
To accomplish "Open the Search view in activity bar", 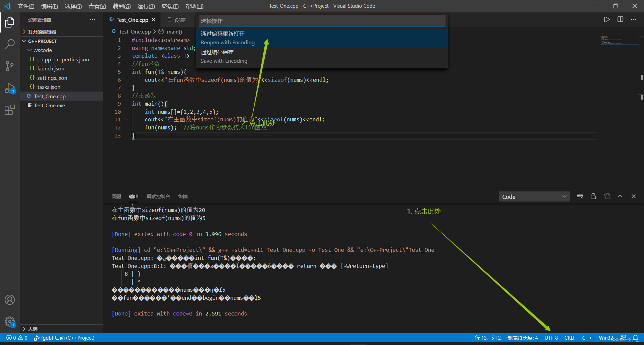I will [x=10, y=44].
